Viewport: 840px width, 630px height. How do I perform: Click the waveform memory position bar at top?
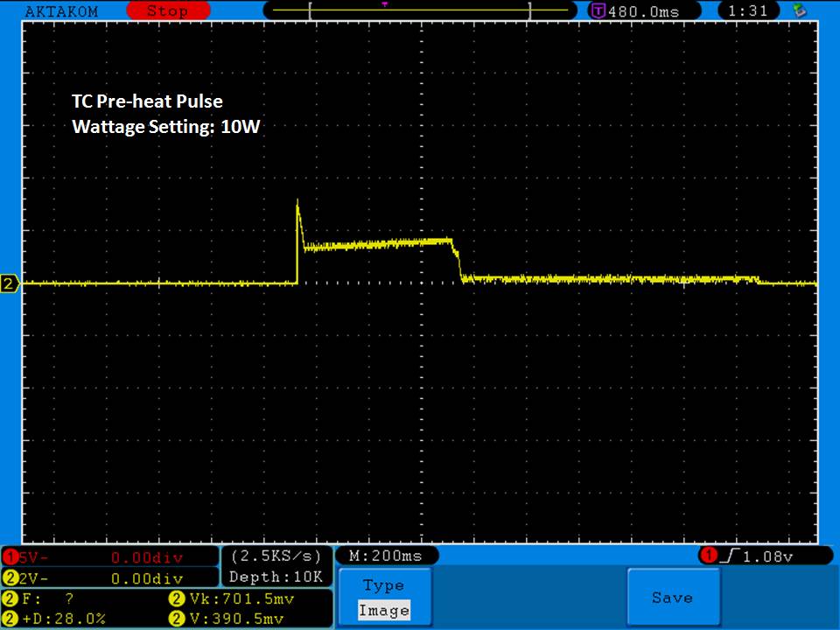pyautogui.click(x=420, y=10)
